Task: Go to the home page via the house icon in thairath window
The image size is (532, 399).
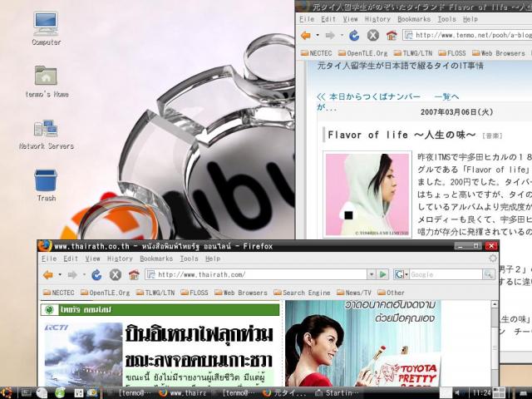Action: tap(134, 274)
